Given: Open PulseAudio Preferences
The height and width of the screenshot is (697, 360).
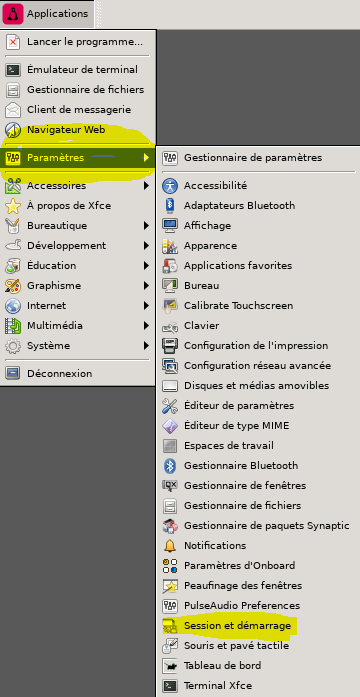Looking at the screenshot, I should click(x=259, y=605).
